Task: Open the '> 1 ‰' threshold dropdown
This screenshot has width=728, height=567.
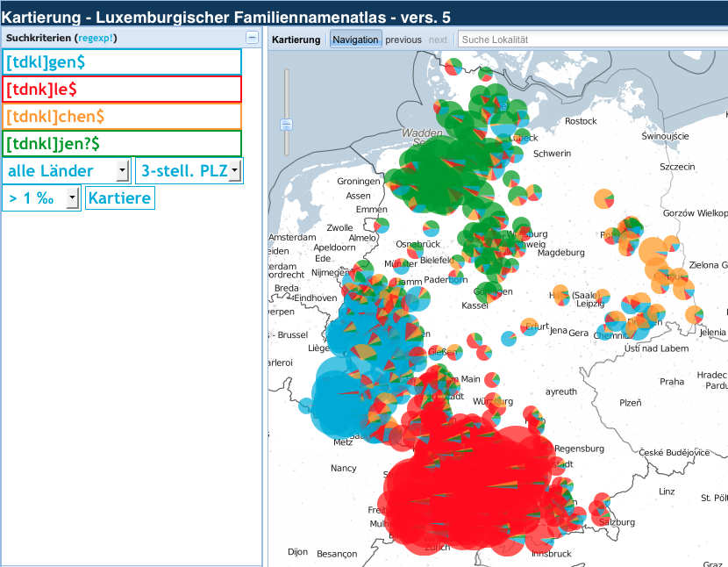Action: click(x=41, y=198)
